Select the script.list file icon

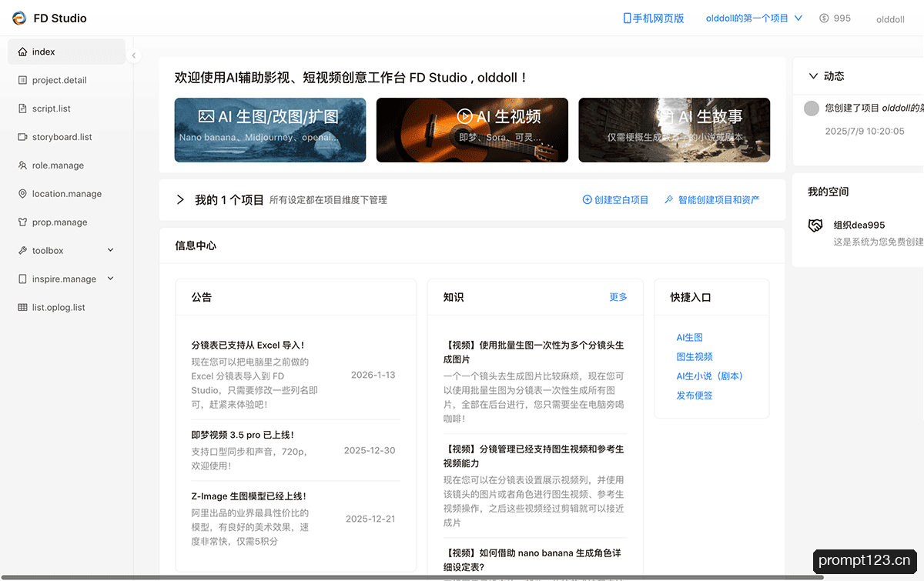(22, 109)
